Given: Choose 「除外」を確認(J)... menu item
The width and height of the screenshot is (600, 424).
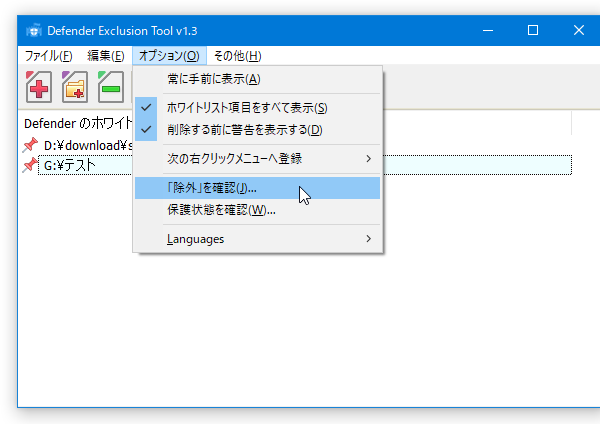Looking at the screenshot, I should pos(258,188).
